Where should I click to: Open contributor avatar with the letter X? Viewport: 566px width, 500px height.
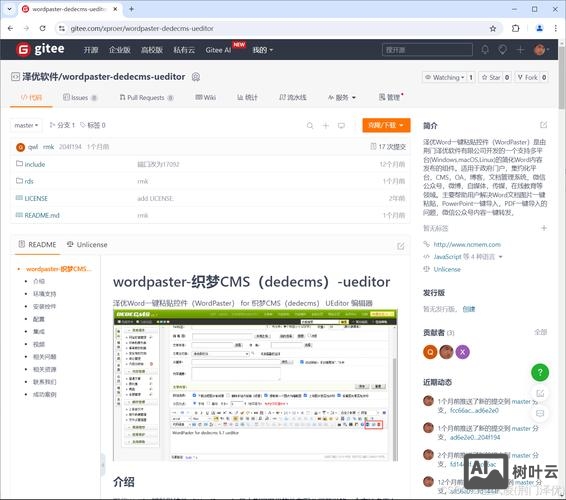462,352
